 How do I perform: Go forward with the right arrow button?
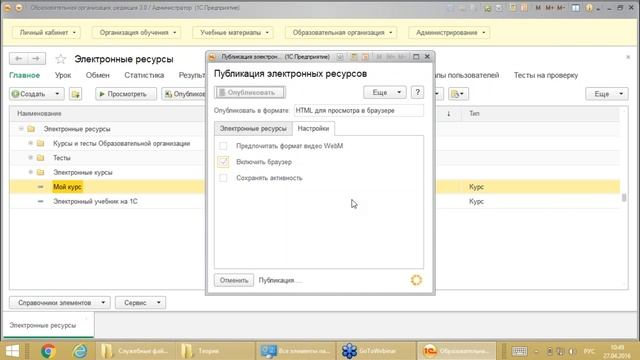point(36,59)
